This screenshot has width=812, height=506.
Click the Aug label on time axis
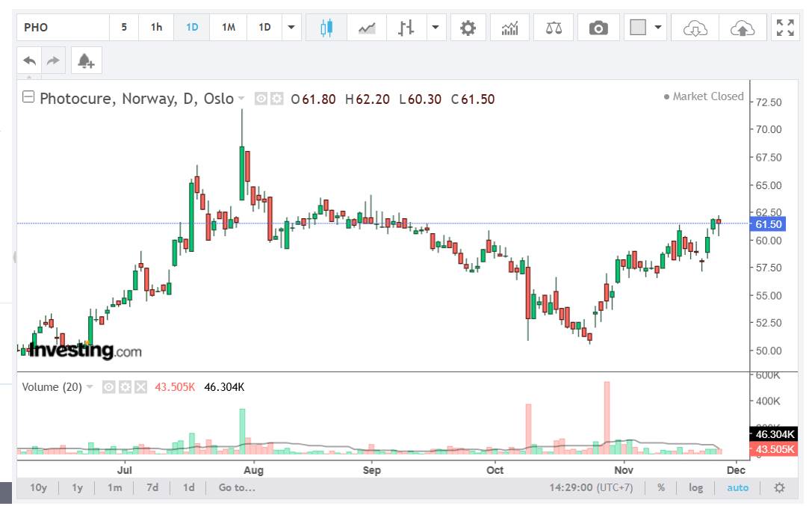[x=253, y=469]
